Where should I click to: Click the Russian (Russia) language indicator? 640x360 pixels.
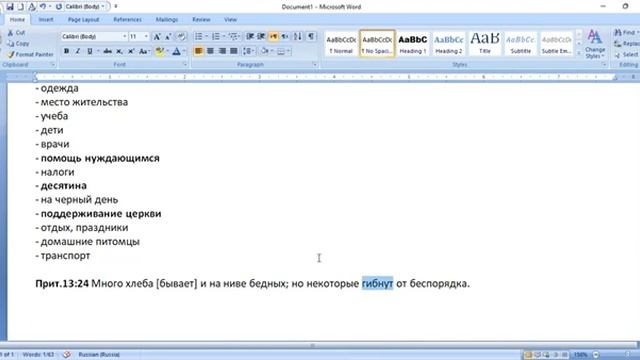pyautogui.click(x=99, y=355)
